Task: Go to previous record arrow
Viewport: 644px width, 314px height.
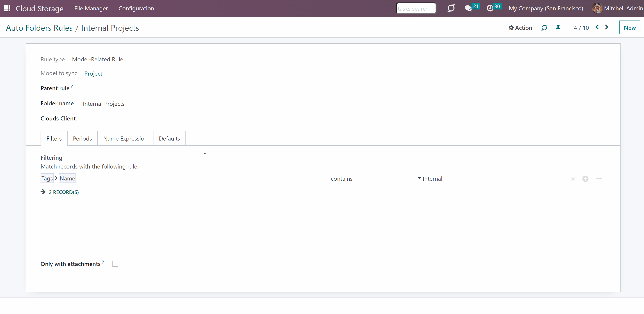Action: pyautogui.click(x=597, y=27)
